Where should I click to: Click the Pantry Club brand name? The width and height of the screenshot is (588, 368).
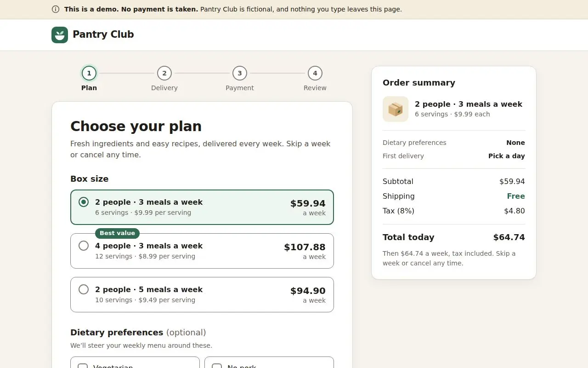(x=103, y=34)
